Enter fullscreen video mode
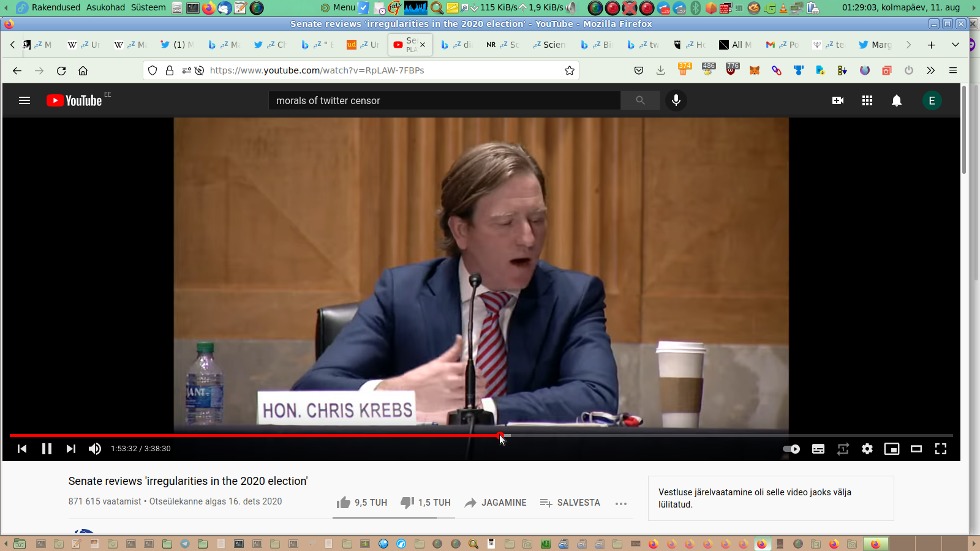This screenshot has width=980, height=551. pyautogui.click(x=941, y=449)
